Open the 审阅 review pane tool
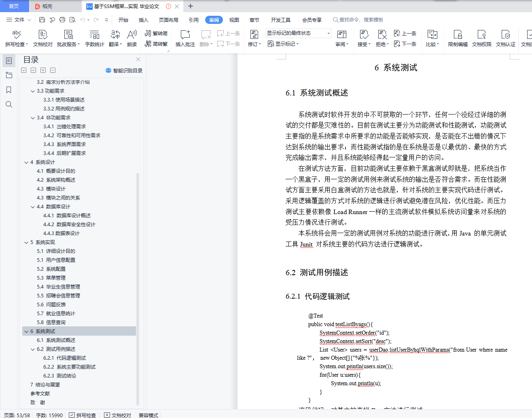 342,38
